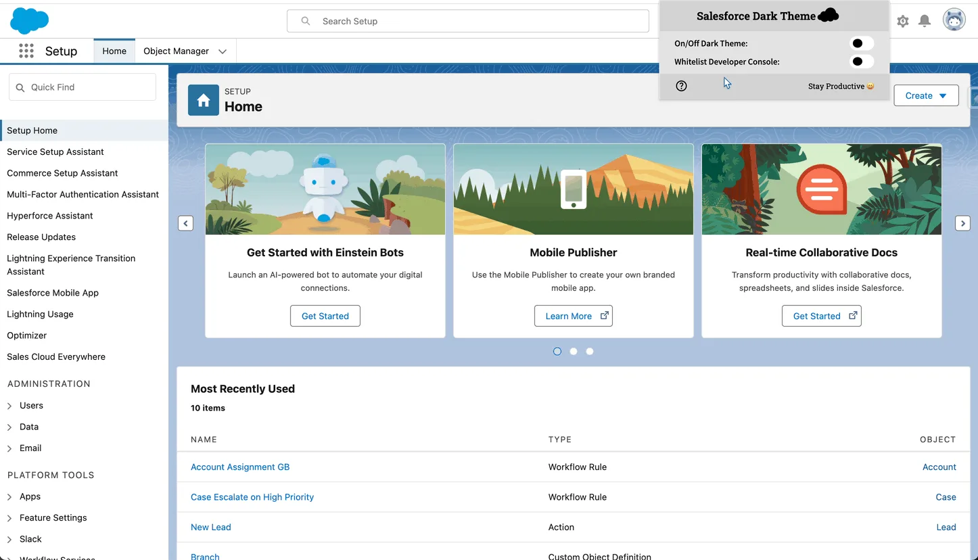Open Hyperforce Assistant
This screenshot has height=560, width=978.
(x=50, y=216)
